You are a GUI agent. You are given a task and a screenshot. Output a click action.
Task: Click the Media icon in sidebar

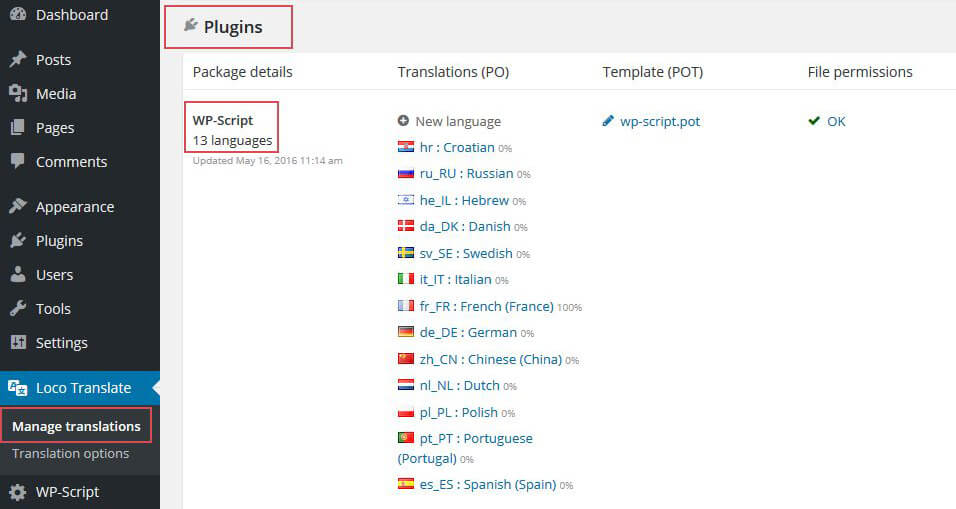coord(18,93)
